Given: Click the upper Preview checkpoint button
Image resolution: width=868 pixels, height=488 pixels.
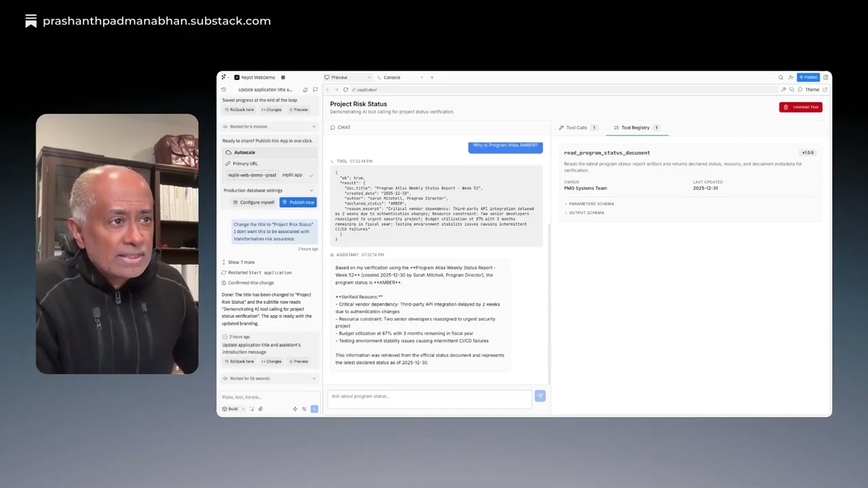Looking at the screenshot, I should [x=298, y=110].
